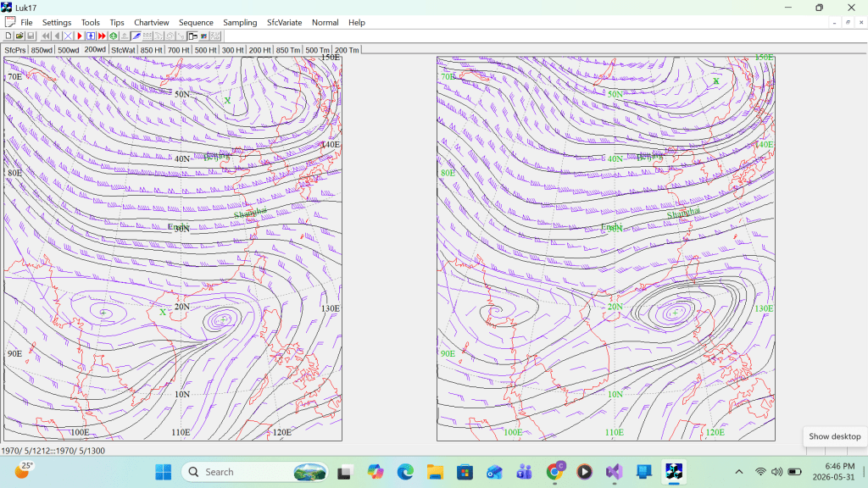Switch to the 200 Ht tab
This screenshot has height=488, width=868.
tap(259, 50)
